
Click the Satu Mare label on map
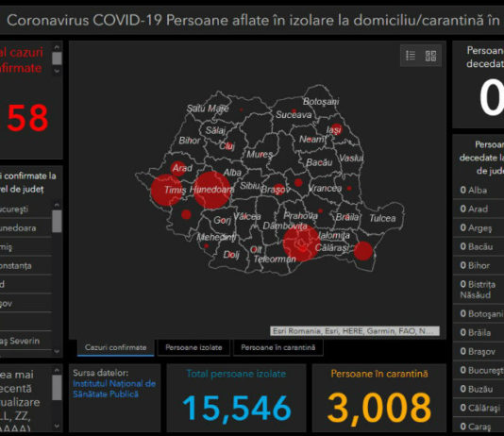click(208, 109)
